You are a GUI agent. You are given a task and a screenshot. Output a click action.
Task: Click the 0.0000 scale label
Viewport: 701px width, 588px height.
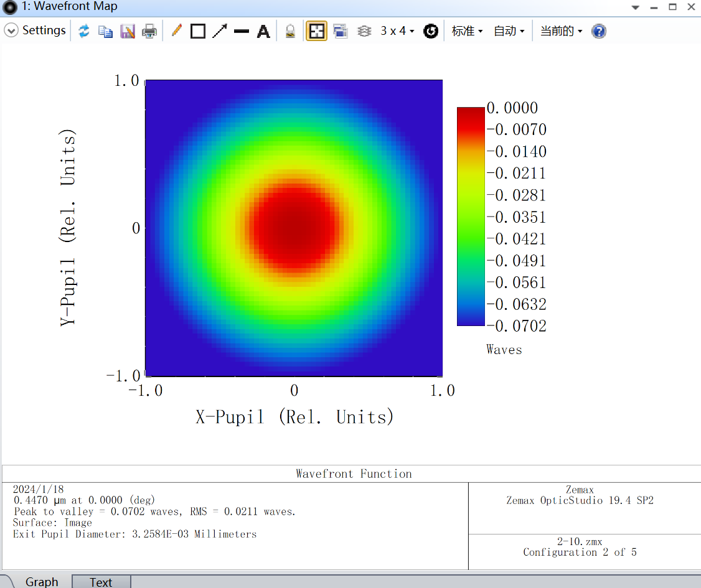tap(512, 108)
